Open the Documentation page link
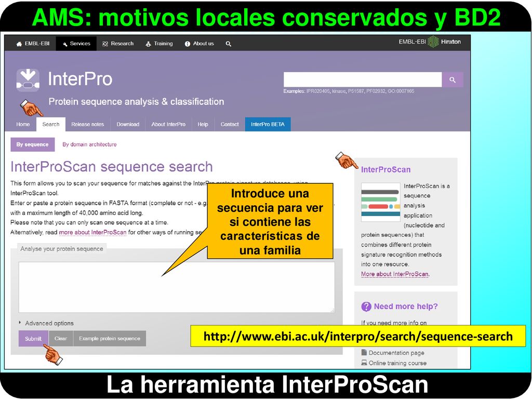This screenshot has width=532, height=399. pos(396,353)
